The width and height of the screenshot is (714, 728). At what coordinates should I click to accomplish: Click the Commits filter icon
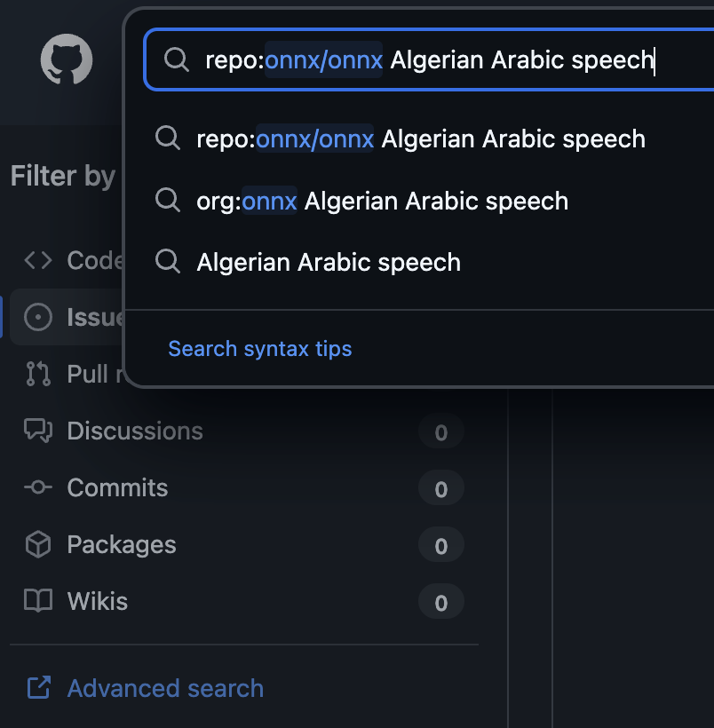coord(38,487)
